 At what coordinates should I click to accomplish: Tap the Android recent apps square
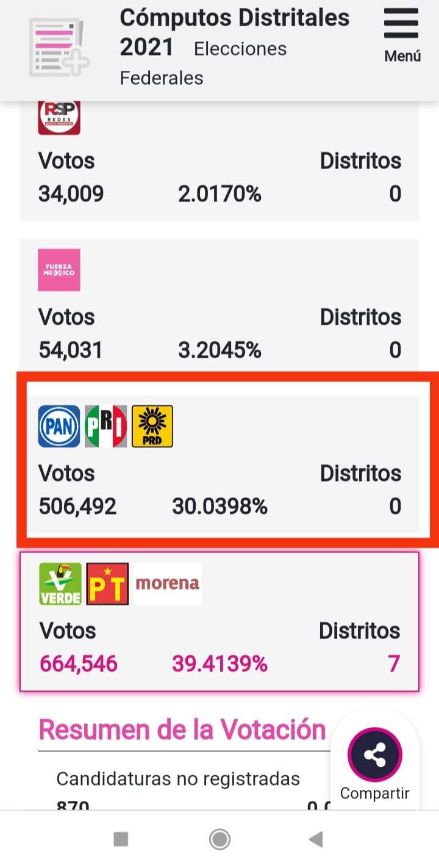pyautogui.click(x=121, y=840)
